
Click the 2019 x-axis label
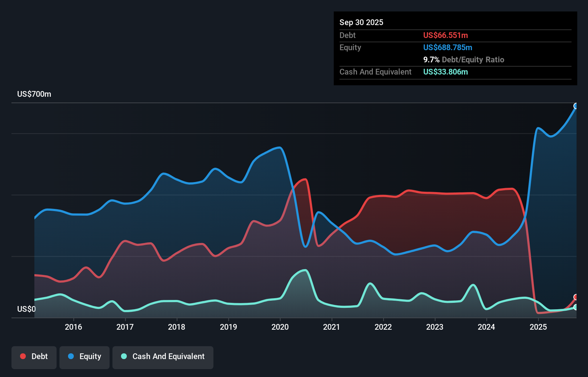[228, 327]
